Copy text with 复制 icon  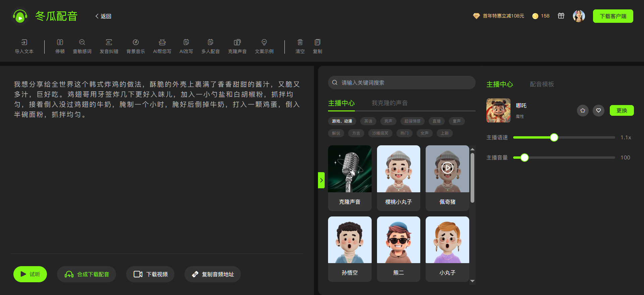click(x=318, y=42)
